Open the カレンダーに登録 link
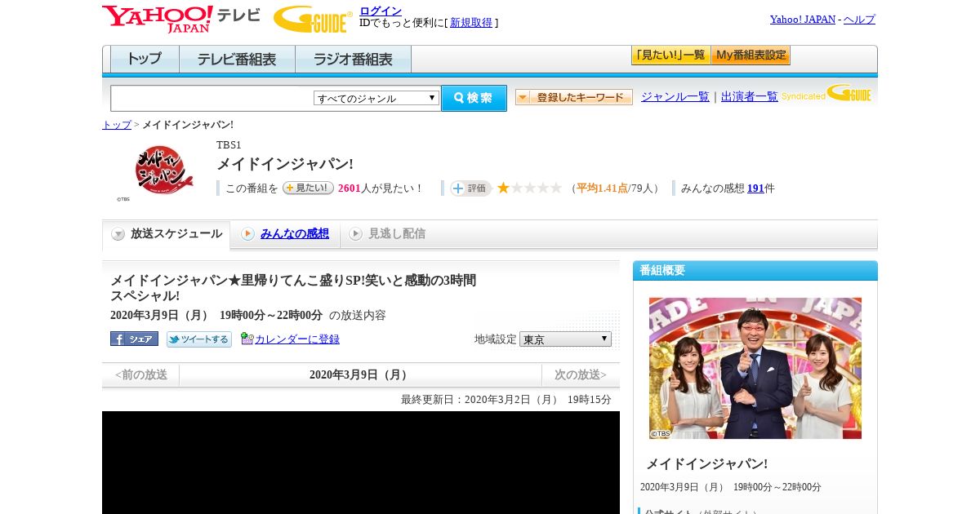Image resolution: width=980 pixels, height=514 pixels. click(297, 339)
